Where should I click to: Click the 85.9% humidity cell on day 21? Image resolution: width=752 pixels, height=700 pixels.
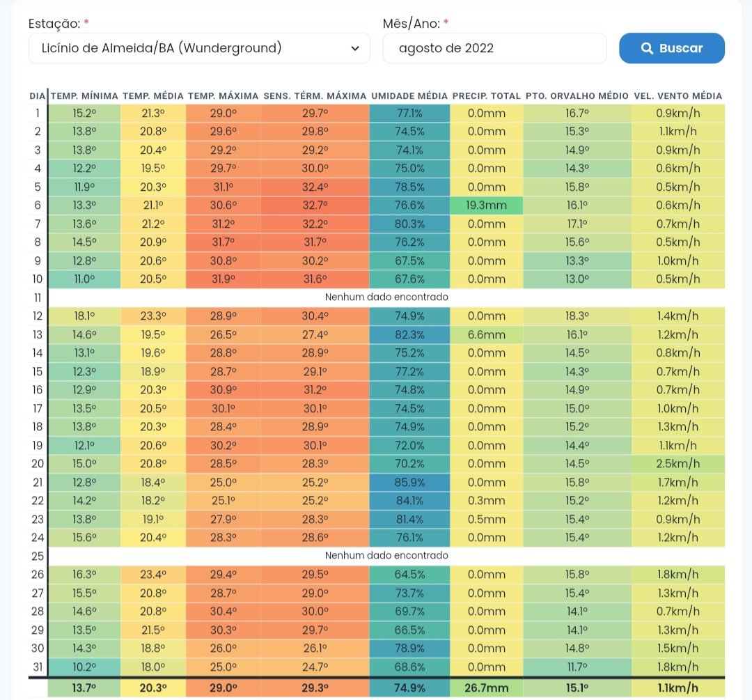409,482
